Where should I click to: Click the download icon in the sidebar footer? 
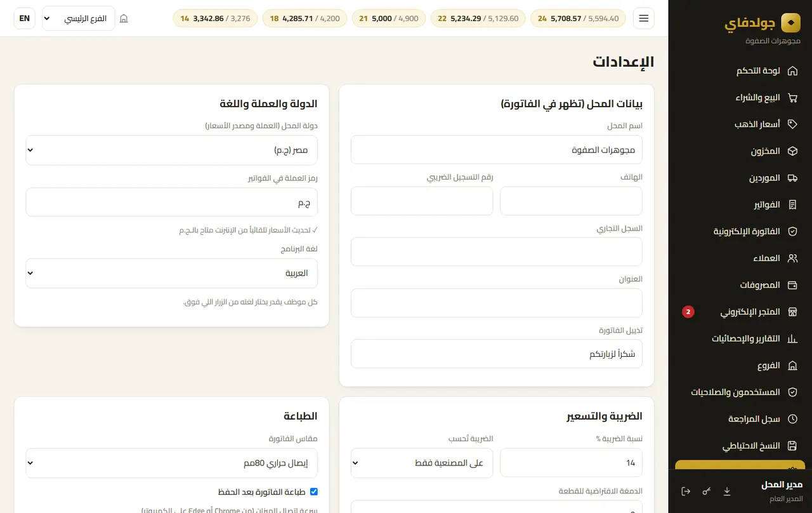[727, 491]
